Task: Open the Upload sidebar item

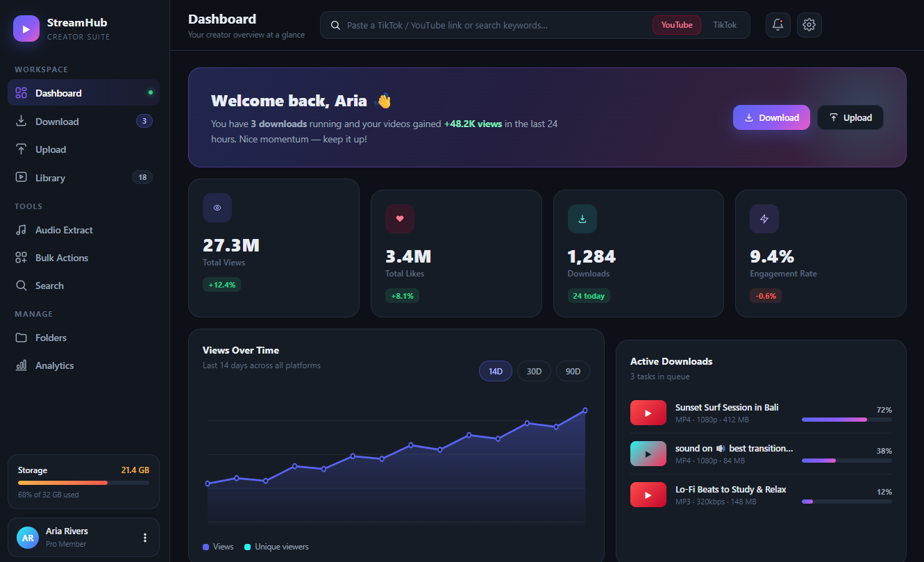Action: coord(83,149)
